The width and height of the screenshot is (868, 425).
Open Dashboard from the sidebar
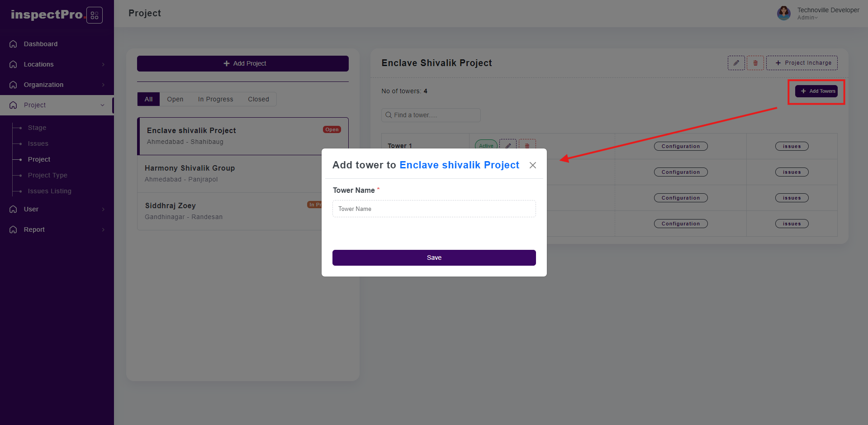40,44
